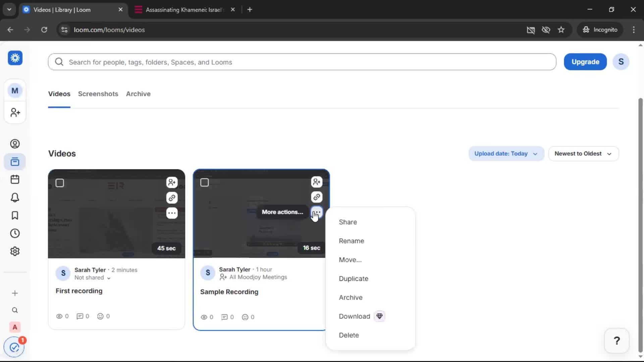Open the invite teammates icon below the avatar

(15, 113)
